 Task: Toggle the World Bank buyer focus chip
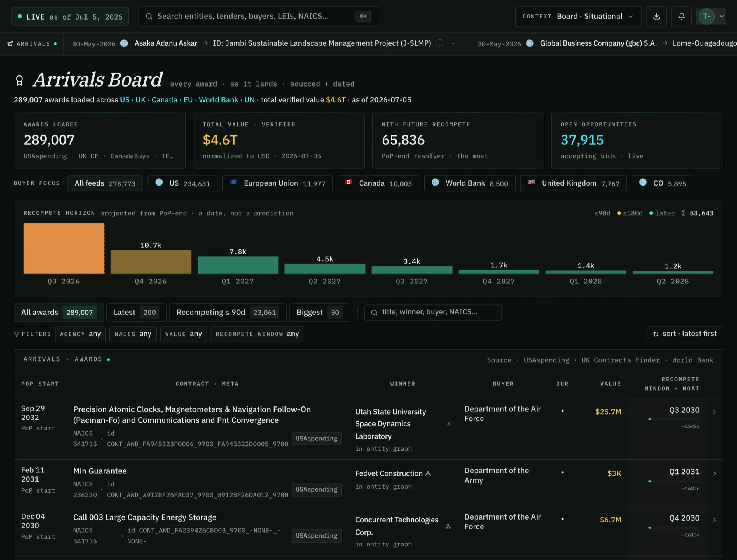[x=469, y=183]
